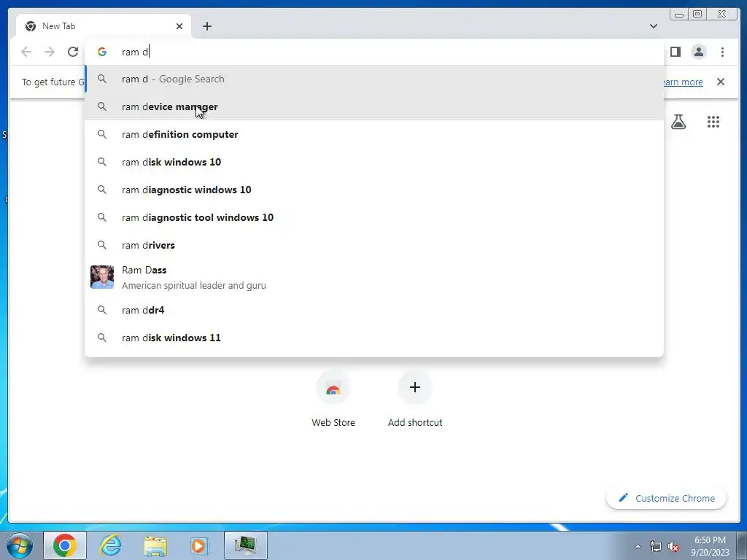Viewport: 747px width, 560px height.
Task: Close the New Tab tab
Action: [x=179, y=26]
